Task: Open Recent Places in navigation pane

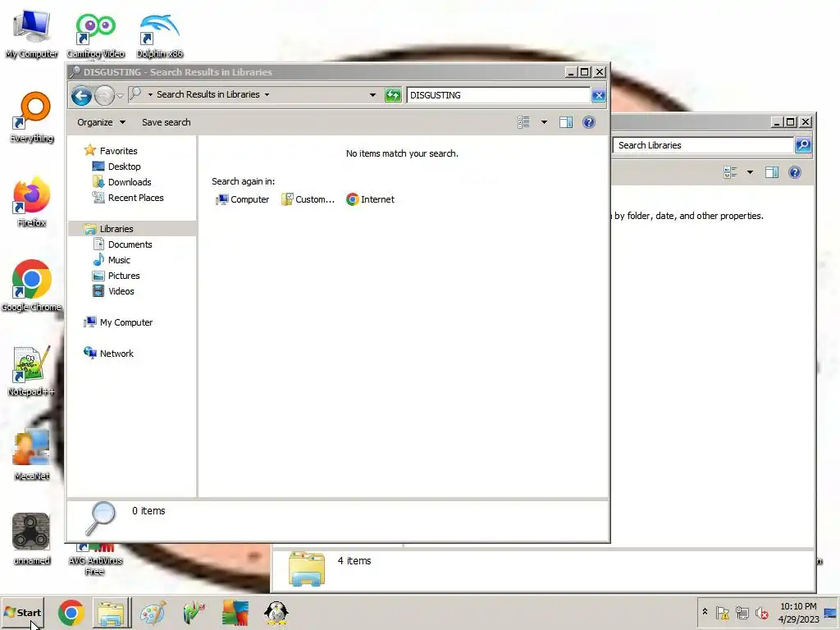Action: [135, 198]
